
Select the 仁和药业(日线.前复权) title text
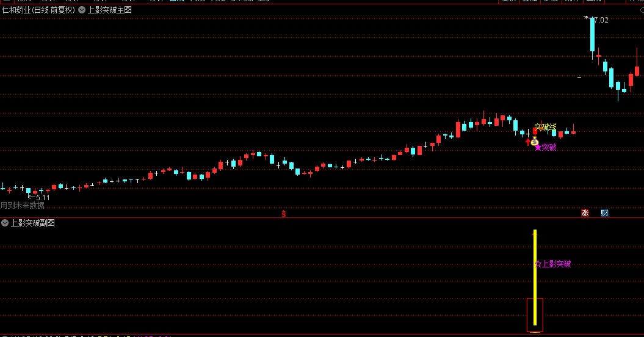click(x=38, y=10)
